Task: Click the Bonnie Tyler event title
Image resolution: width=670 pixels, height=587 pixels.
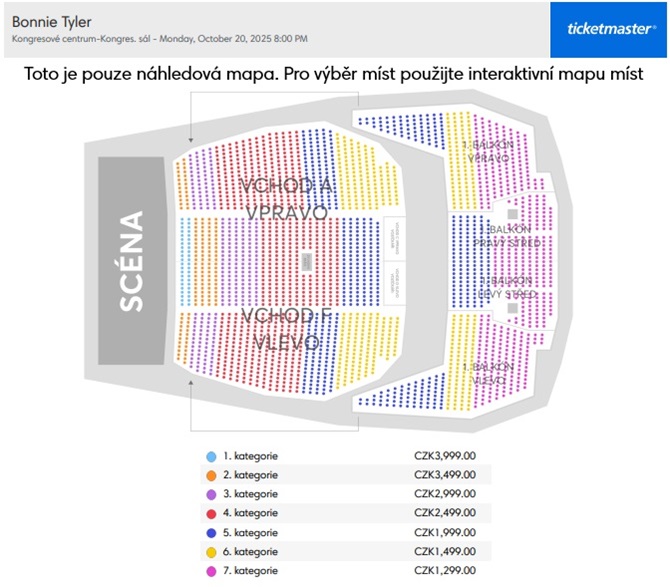Action: [52, 22]
